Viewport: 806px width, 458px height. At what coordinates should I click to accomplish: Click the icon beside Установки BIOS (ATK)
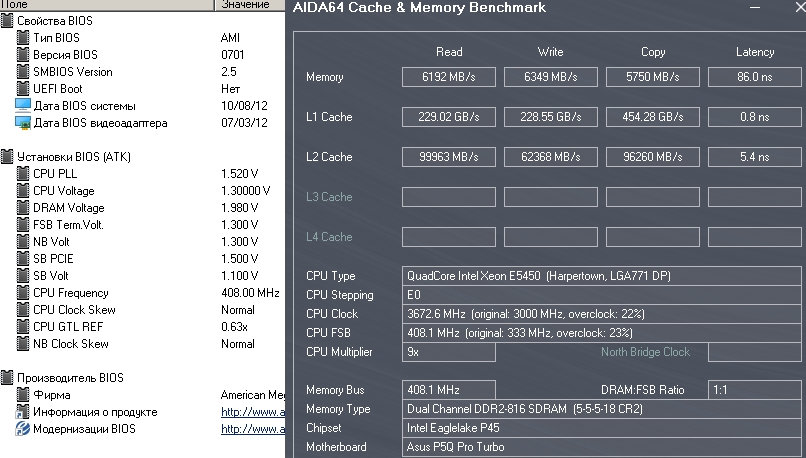click(x=7, y=157)
